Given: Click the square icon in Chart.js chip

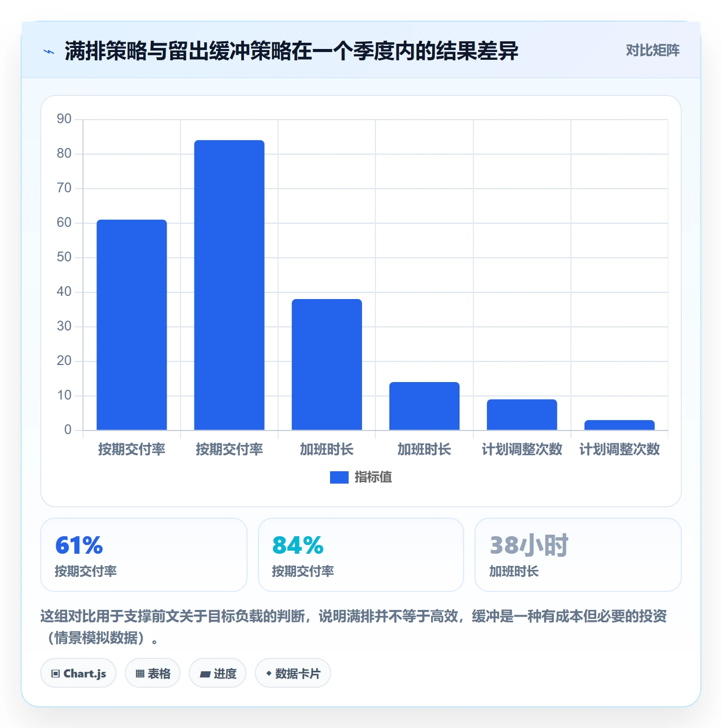Looking at the screenshot, I should [x=55, y=674].
